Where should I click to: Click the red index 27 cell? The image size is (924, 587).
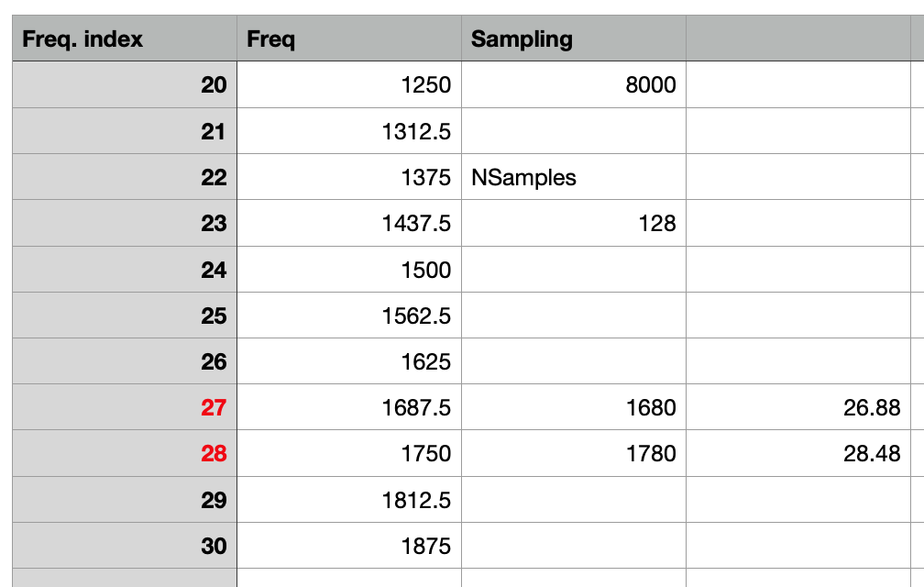[125, 407]
